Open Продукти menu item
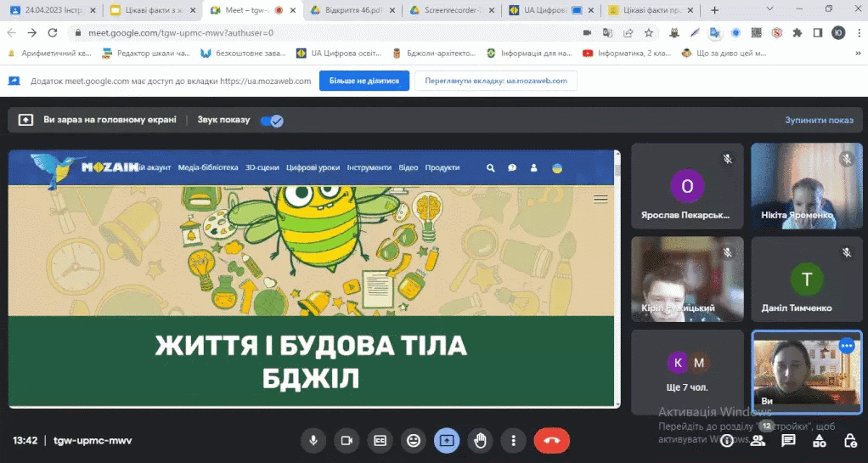The image size is (868, 463). 442,167
